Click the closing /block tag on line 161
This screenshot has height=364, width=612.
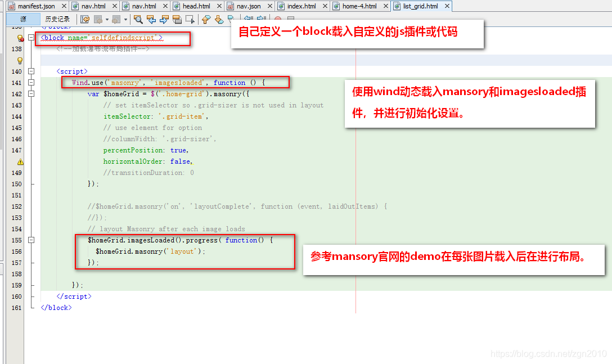point(56,308)
